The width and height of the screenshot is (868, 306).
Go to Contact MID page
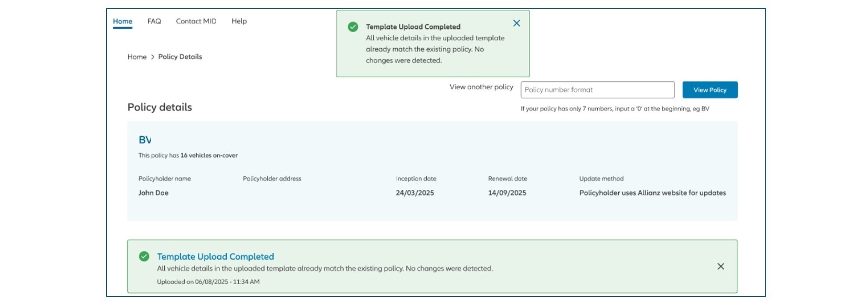(196, 22)
